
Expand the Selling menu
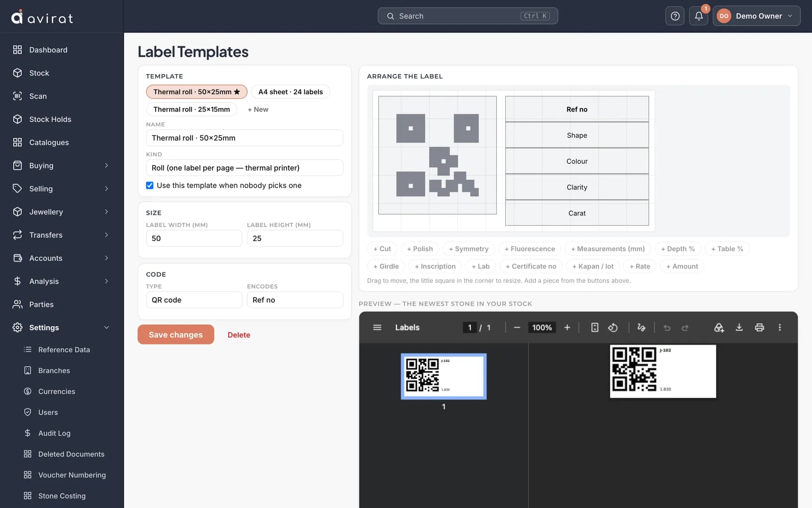coord(62,189)
